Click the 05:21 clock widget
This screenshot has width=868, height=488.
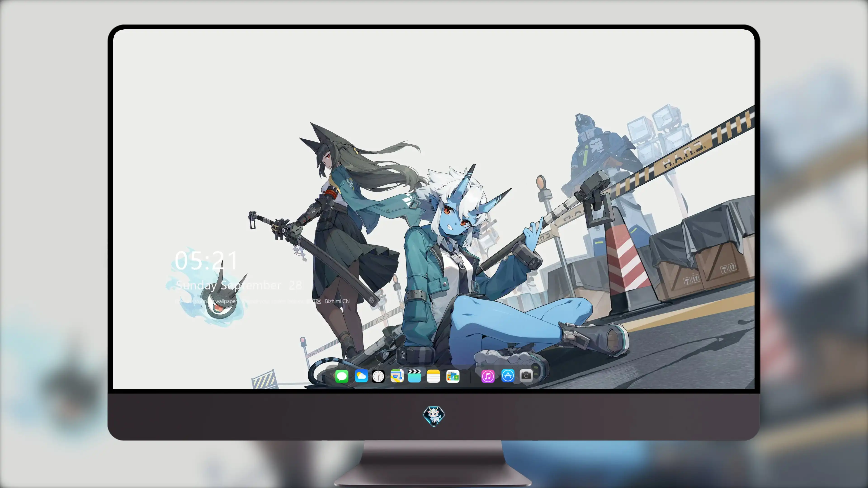tap(206, 261)
